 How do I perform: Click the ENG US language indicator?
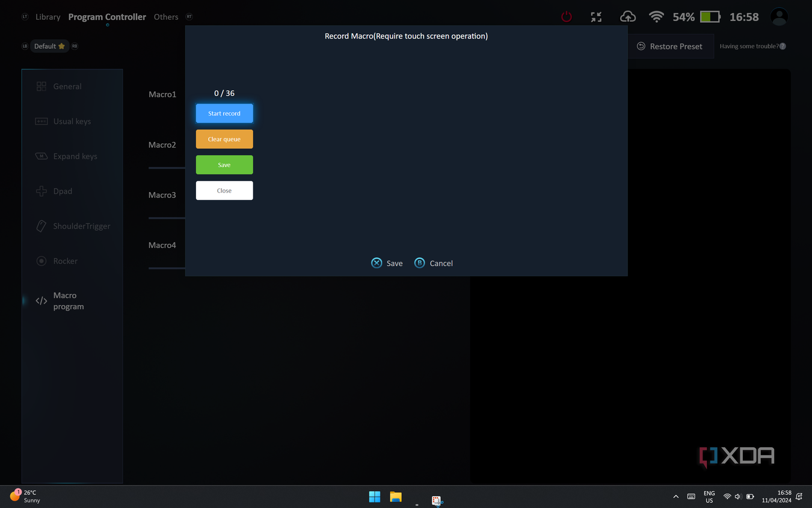click(x=709, y=497)
